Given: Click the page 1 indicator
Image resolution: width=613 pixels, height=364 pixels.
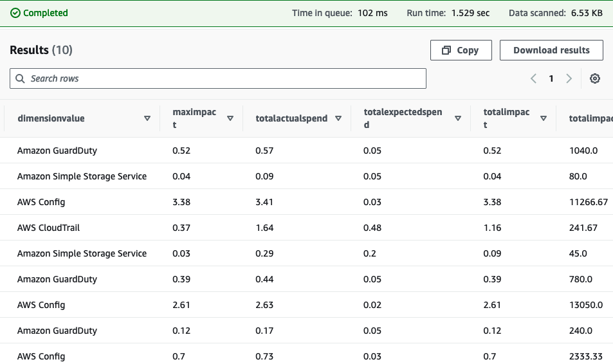Looking at the screenshot, I should 551,78.
